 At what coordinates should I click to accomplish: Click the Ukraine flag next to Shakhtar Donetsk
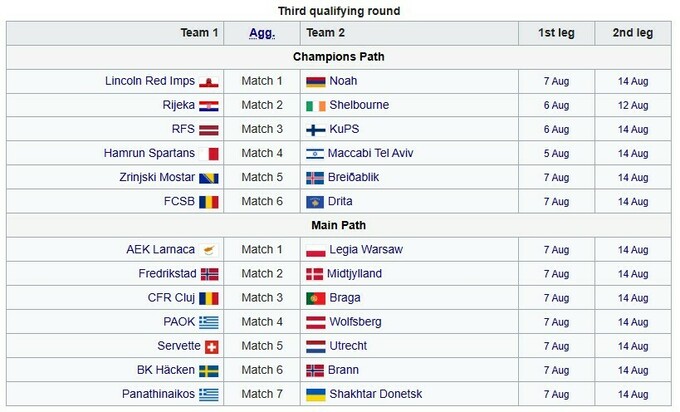point(314,394)
